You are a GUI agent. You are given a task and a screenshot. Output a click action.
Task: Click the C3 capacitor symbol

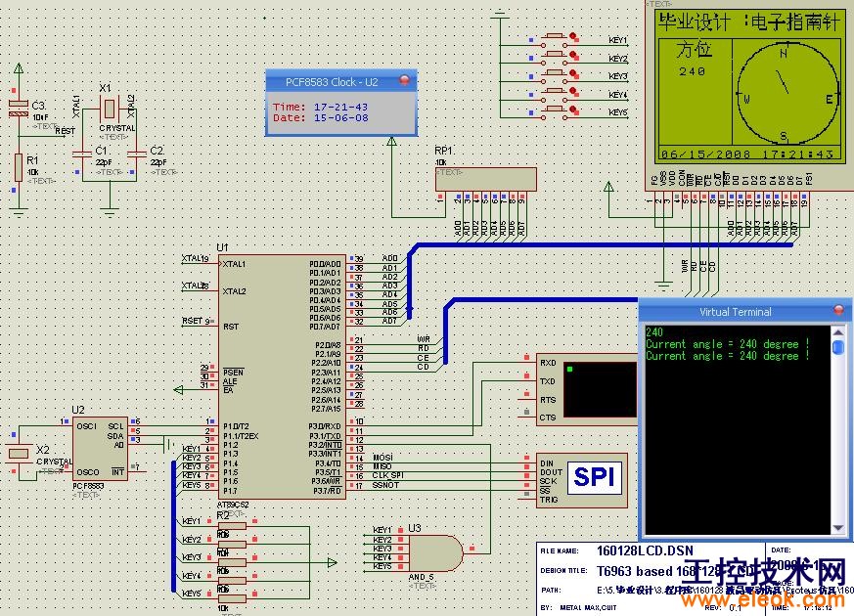tap(19, 109)
